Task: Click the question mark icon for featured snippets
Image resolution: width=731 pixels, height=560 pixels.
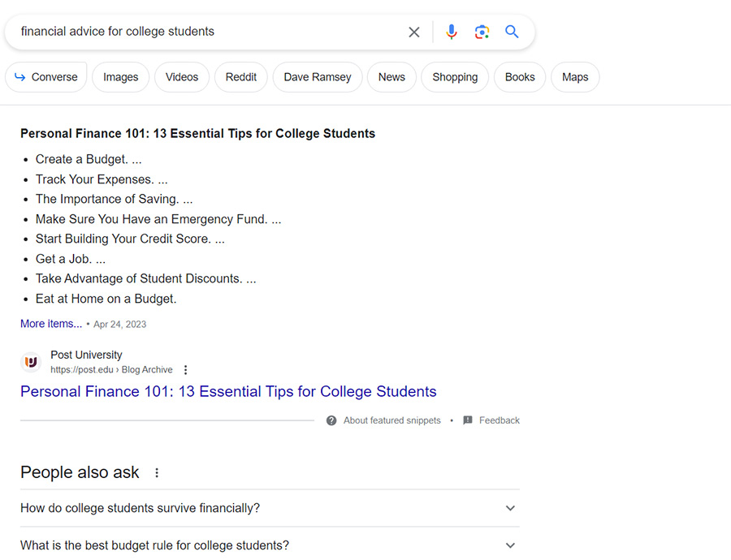Action: (x=331, y=420)
